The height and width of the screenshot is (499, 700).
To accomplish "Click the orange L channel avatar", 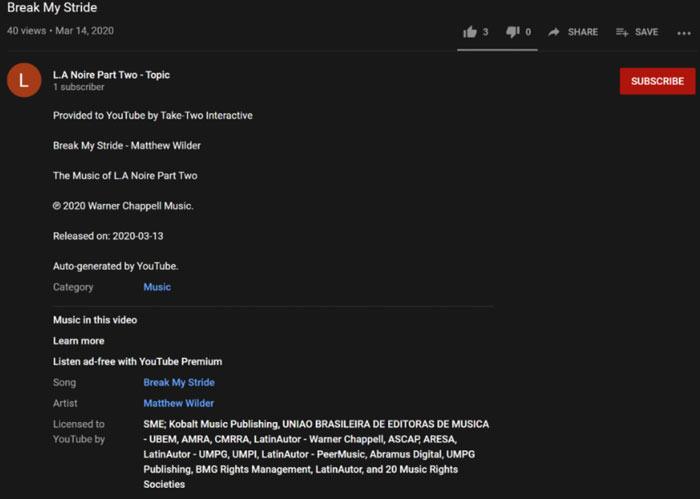I will pos(24,81).
